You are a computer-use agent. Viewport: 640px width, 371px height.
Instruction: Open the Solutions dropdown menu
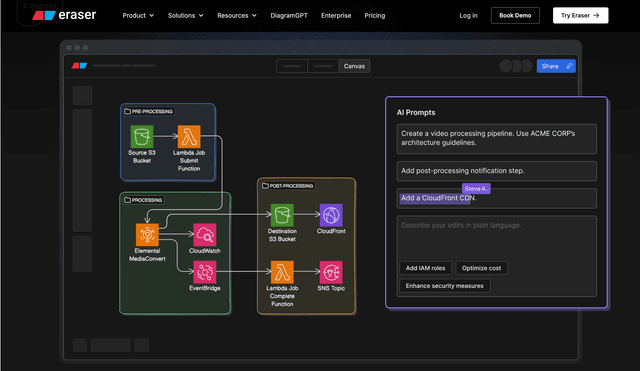pos(186,16)
